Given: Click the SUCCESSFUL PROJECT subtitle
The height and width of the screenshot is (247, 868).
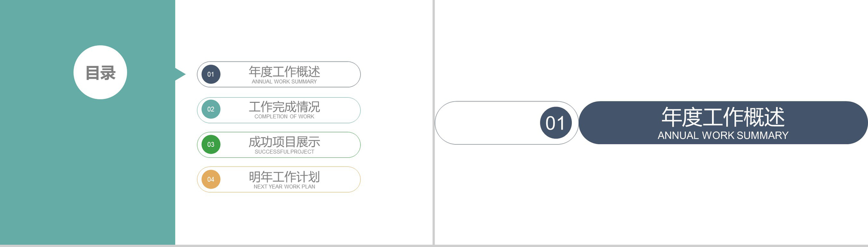Looking at the screenshot, I should pos(284,152).
